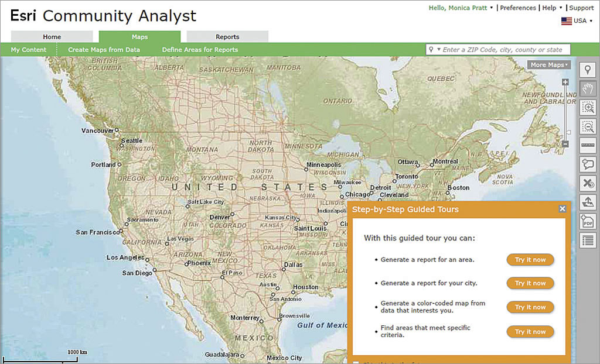Create a PDF of the map
This screenshot has width=600, height=364.
[x=588, y=221]
